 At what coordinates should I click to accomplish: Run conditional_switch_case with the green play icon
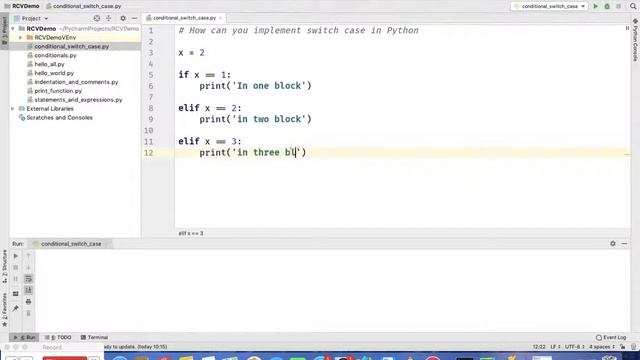coord(596,6)
